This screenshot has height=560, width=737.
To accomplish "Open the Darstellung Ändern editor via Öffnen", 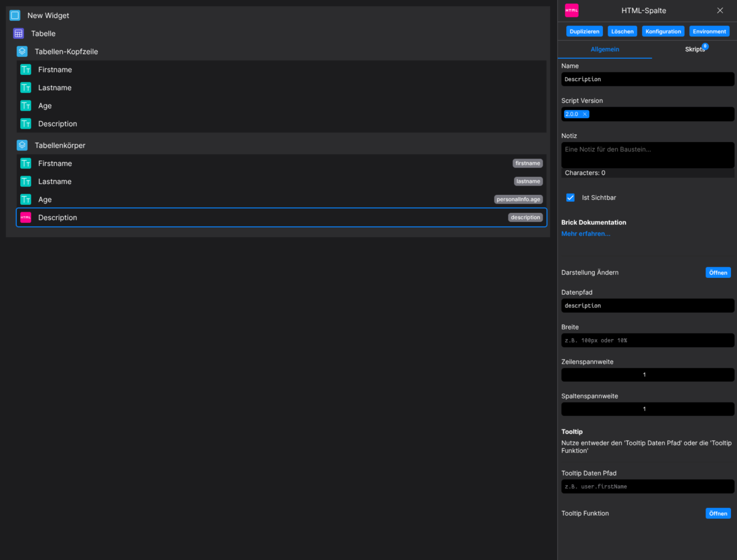I will [x=718, y=272].
